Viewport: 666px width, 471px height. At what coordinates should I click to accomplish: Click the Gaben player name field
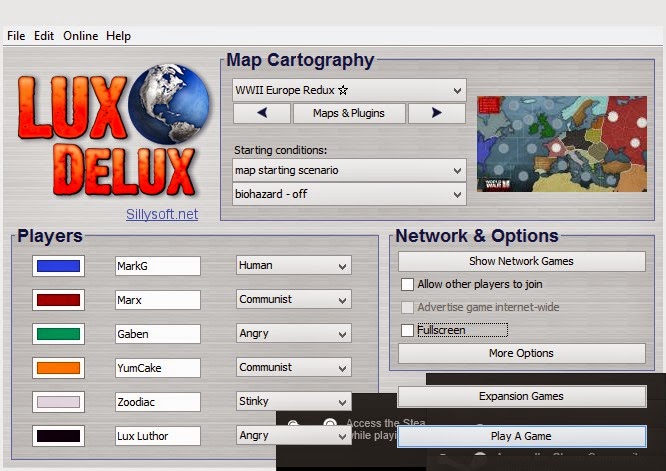pyautogui.click(x=158, y=334)
